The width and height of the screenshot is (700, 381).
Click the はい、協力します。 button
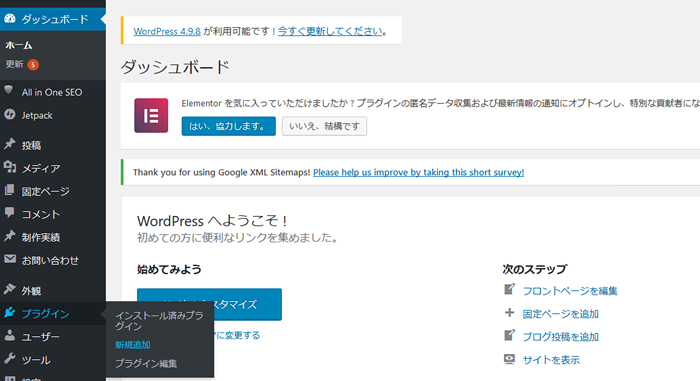point(229,126)
